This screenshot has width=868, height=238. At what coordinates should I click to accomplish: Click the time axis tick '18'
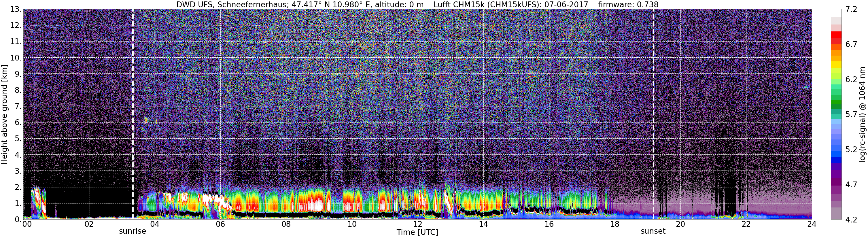point(614,224)
